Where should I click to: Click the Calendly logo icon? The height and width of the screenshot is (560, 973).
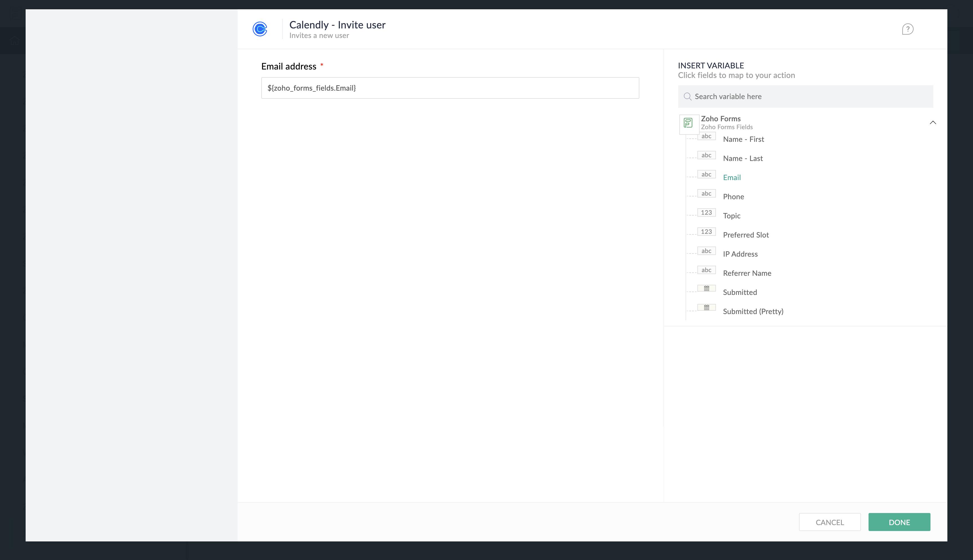tap(260, 29)
